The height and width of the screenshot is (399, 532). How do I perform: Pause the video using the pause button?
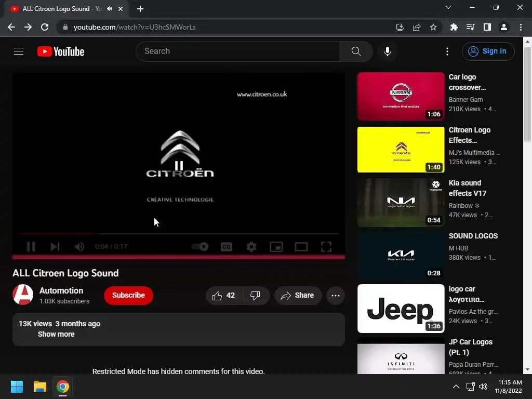(x=31, y=247)
